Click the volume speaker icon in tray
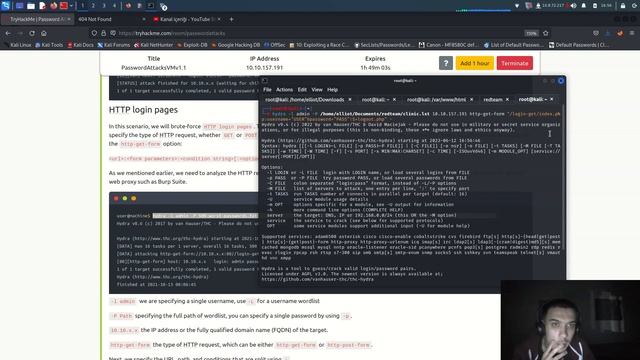 [x=573, y=6]
